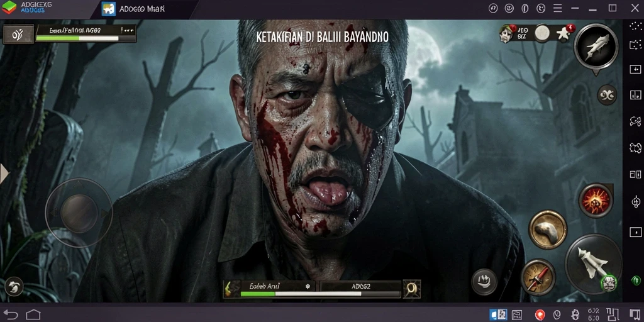This screenshot has width=644, height=322.
Task: Click the green up-arrow icon in the sidebar
Action: click(x=636, y=280)
